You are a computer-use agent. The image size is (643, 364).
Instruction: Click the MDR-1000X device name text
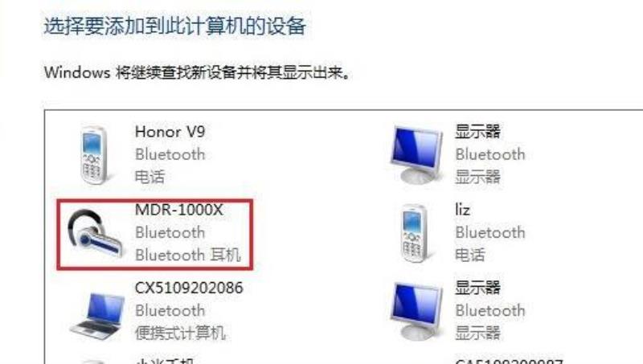click(x=178, y=210)
